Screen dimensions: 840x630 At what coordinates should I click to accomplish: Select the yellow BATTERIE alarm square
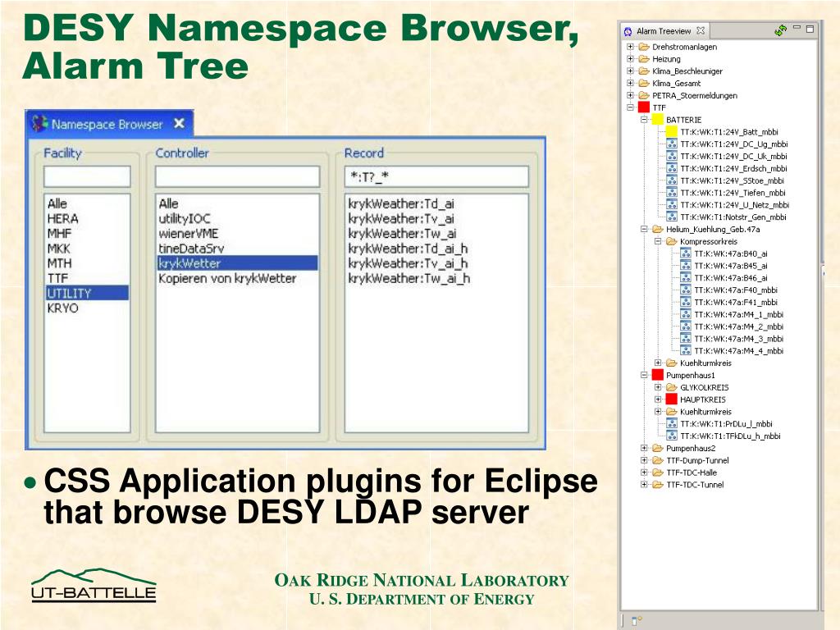pyautogui.click(x=658, y=120)
